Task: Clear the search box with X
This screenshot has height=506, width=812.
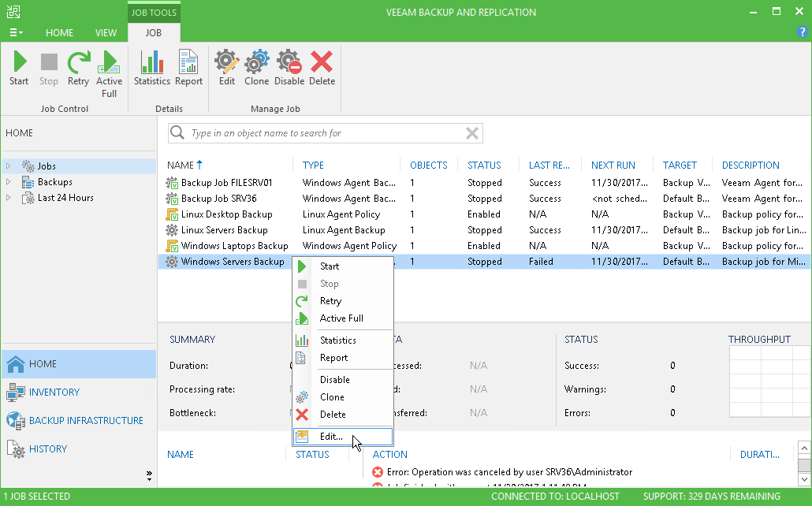Action: coord(471,133)
